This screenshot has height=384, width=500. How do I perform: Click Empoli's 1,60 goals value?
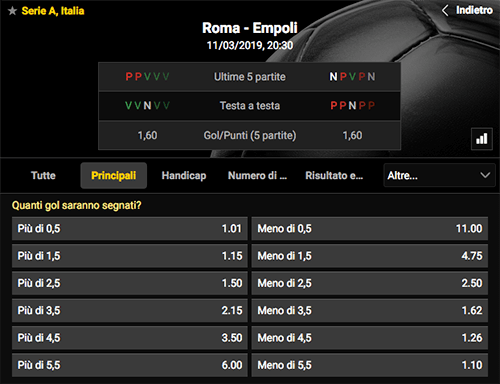tap(352, 135)
